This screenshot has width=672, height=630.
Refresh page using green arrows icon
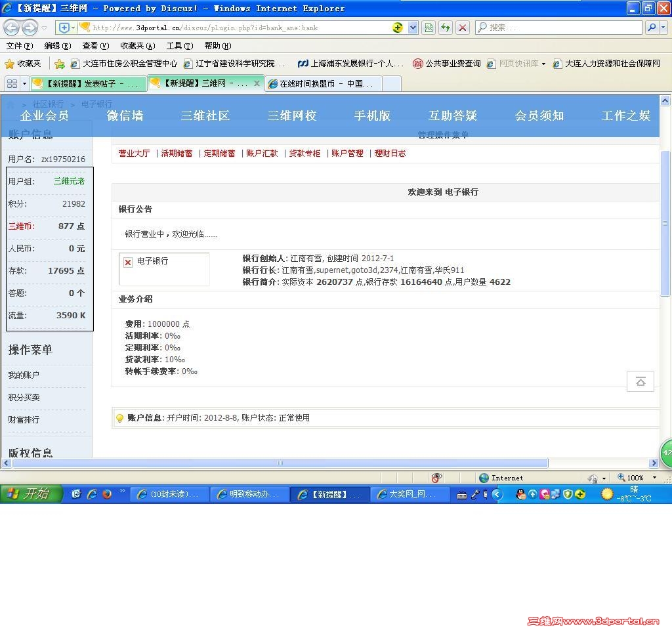pos(446,28)
